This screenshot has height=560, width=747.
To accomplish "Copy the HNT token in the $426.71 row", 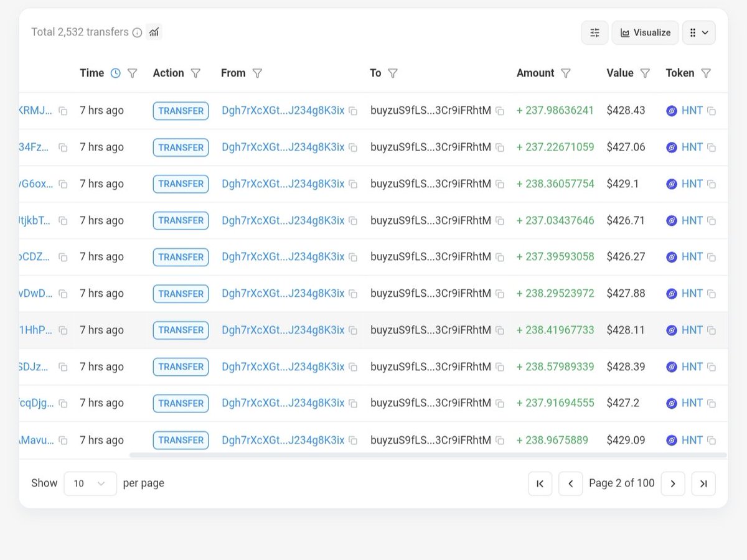I will pyautogui.click(x=711, y=221).
